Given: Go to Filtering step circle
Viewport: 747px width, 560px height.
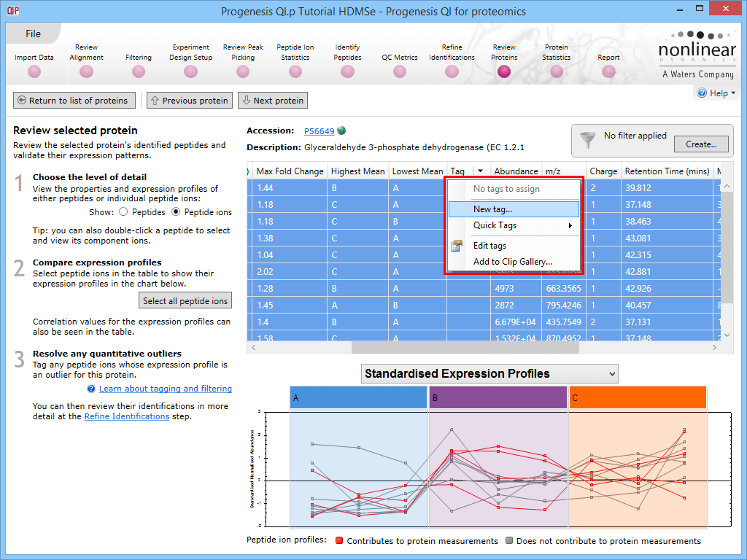Looking at the screenshot, I should pyautogui.click(x=139, y=72).
